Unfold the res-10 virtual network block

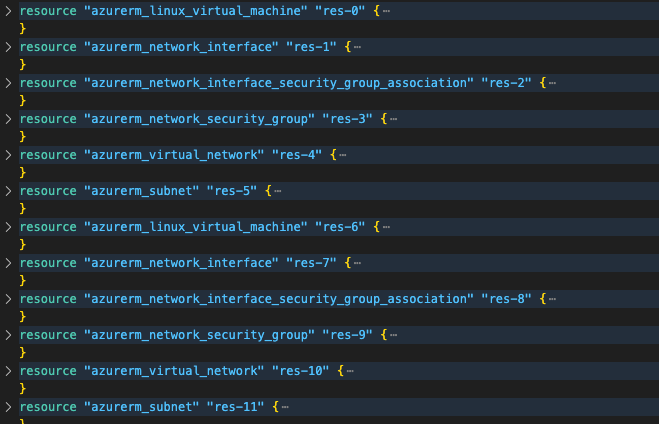8,371
